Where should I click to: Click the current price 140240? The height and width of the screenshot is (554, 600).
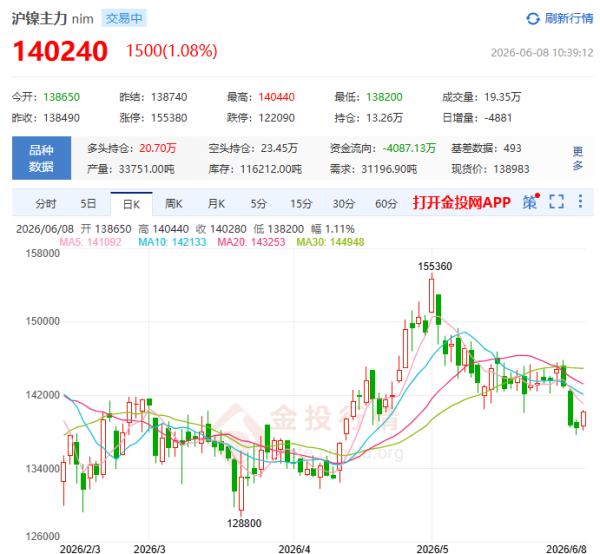pos(60,51)
